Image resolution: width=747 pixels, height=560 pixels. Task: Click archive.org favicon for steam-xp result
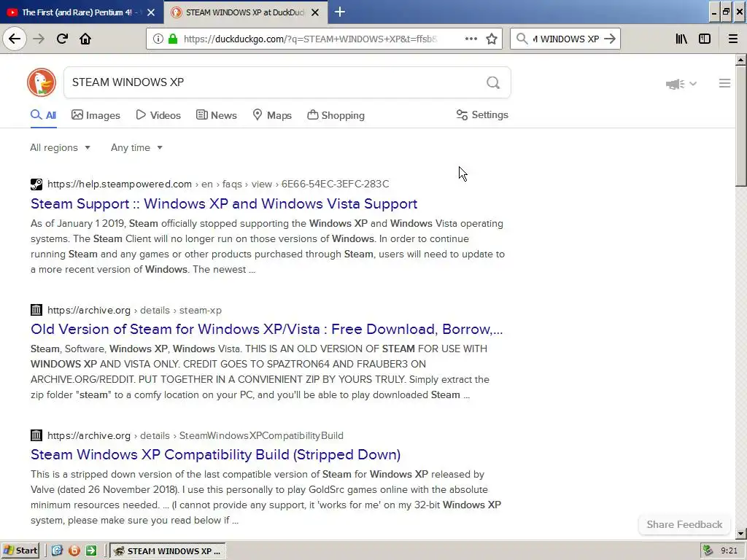tap(36, 310)
